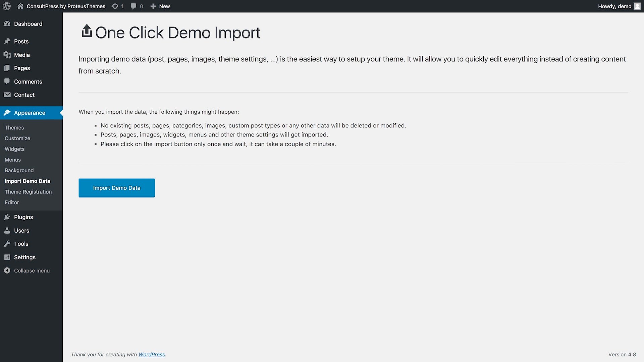Open Background under Appearance

[19, 171]
